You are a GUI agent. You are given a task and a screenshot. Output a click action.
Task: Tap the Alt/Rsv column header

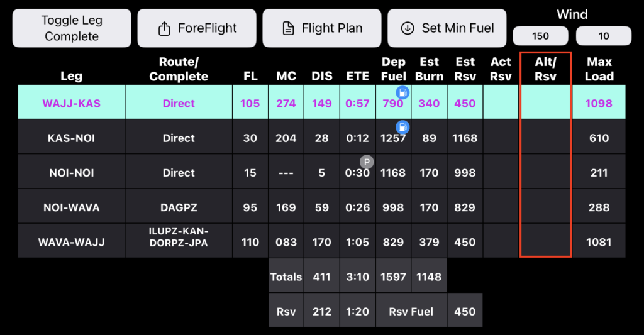click(545, 69)
